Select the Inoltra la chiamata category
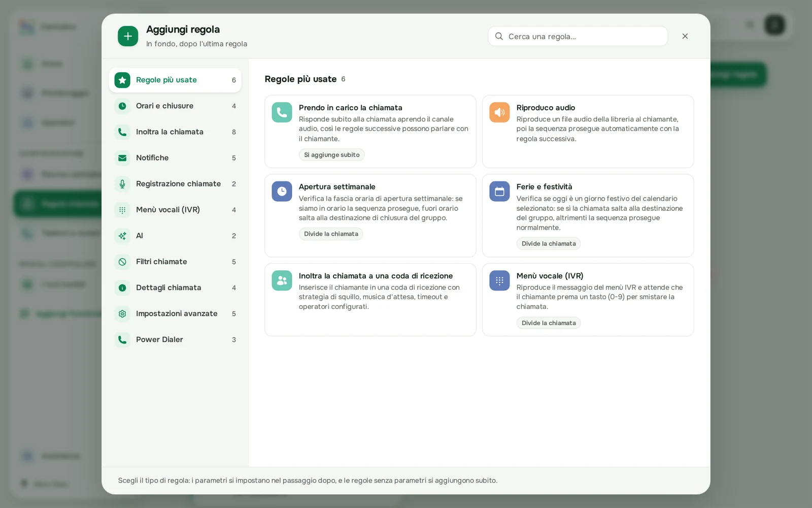Image resolution: width=812 pixels, height=508 pixels. tap(175, 132)
